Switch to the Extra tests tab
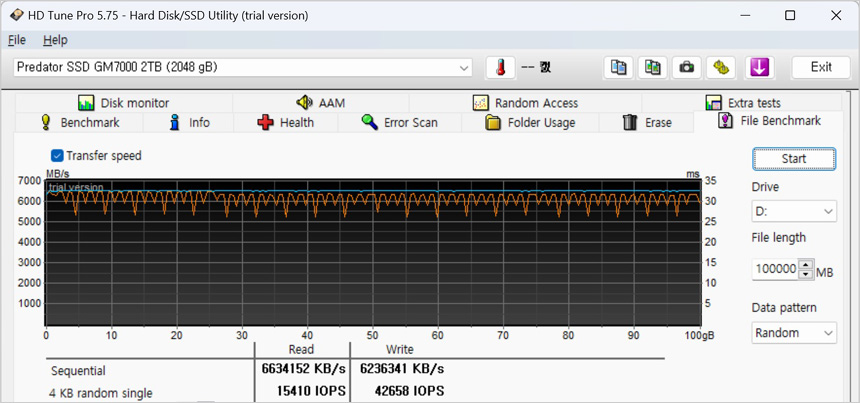Image resolution: width=860 pixels, height=403 pixels. 742,103
